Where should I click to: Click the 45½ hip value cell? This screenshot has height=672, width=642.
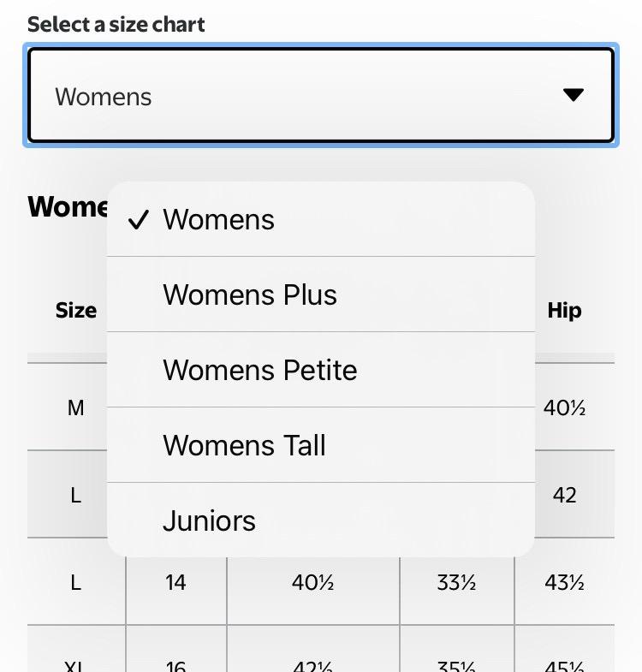click(x=564, y=664)
